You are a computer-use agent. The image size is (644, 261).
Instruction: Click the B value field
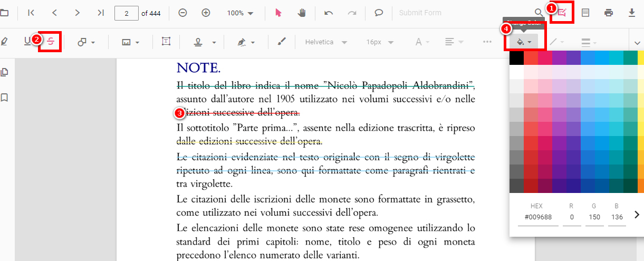click(617, 217)
